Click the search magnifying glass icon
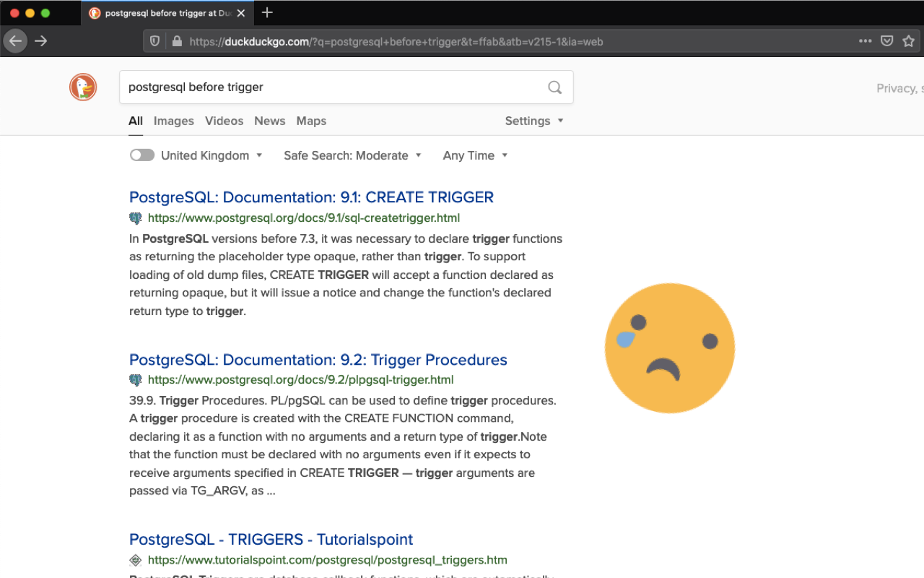 click(x=554, y=87)
